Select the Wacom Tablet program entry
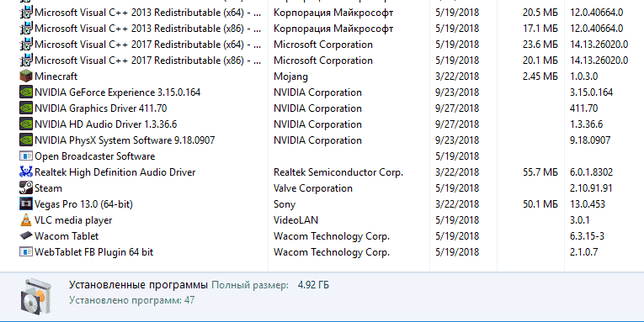The height and width of the screenshot is (322, 644). (x=67, y=236)
